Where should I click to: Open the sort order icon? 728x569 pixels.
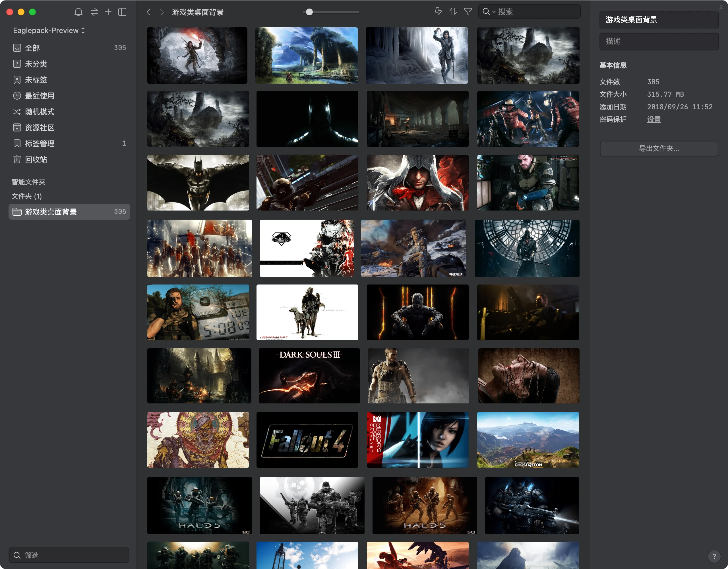(453, 12)
